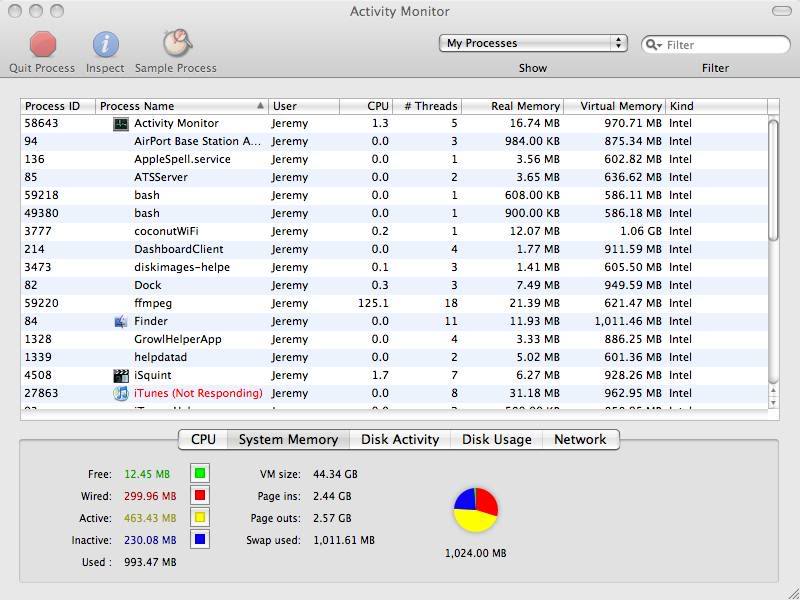Click the red Wired memory swatch
The height and width of the screenshot is (600, 800).
(200, 495)
